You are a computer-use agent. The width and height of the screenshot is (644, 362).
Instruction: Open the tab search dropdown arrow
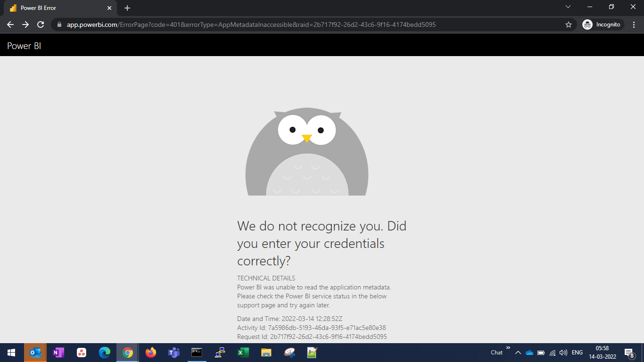click(x=568, y=7)
